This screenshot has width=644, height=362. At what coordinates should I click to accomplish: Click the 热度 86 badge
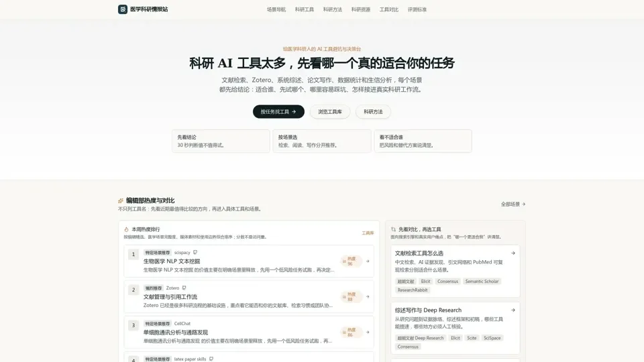pos(352,332)
